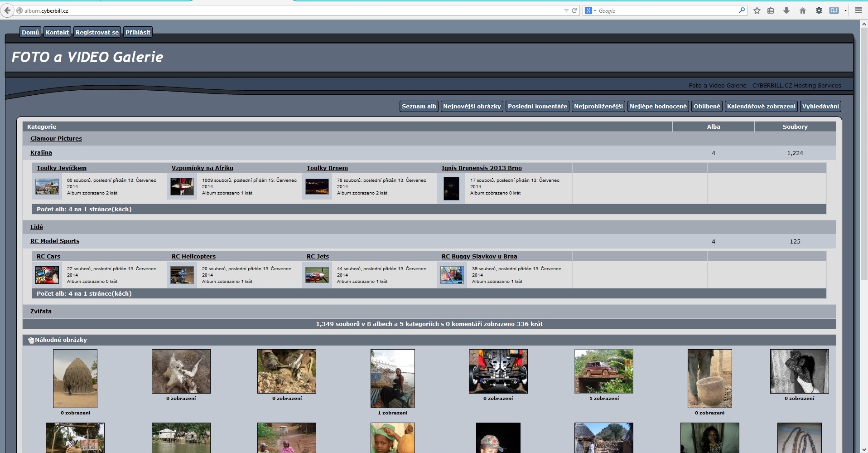Open Registrovat se page
Image resolution: width=868 pixels, height=453 pixels.
(x=97, y=32)
